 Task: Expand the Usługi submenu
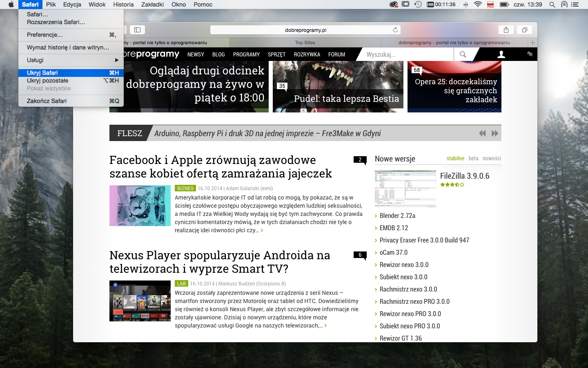[x=71, y=60]
